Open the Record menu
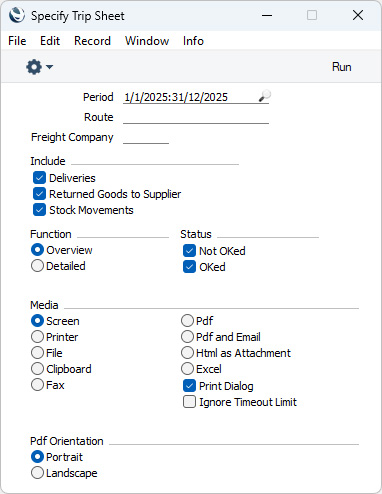382x494 pixels. [92, 41]
